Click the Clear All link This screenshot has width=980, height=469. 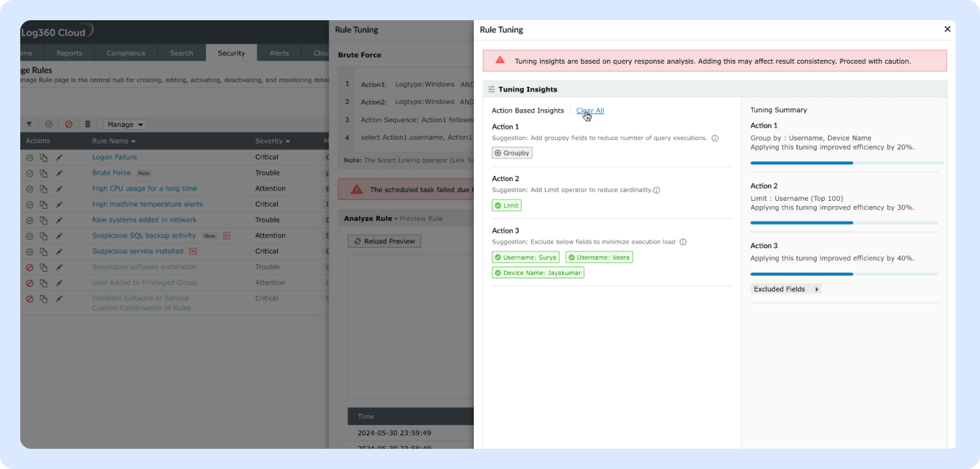point(590,111)
